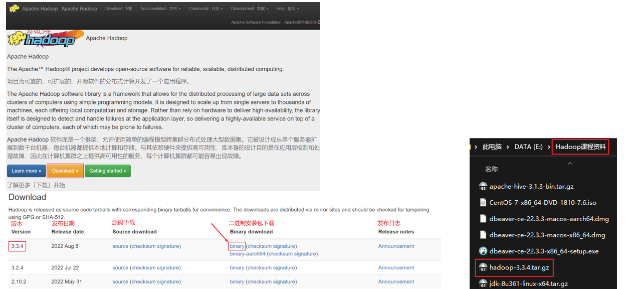644x289 pixels.
Task: Click the large Apache Hadoop elephant logo
Action: 46,38
